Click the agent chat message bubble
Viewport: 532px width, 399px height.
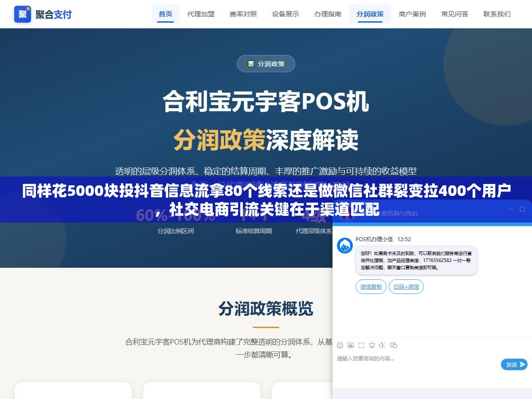tap(416, 261)
